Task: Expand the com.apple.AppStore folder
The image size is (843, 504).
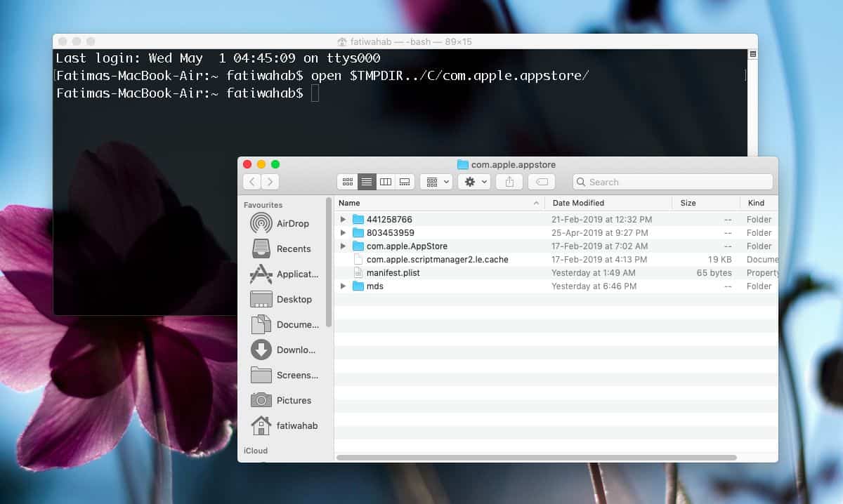Action: [343, 246]
